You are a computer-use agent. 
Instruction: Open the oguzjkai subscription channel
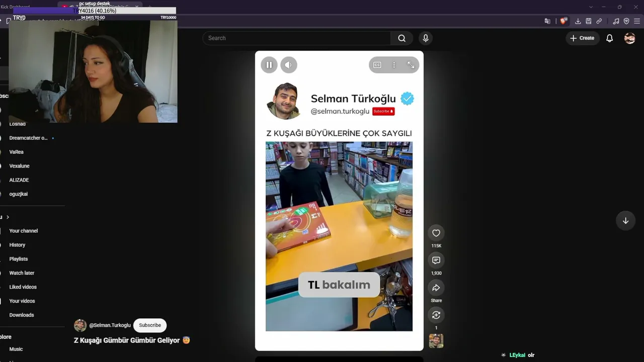(x=19, y=194)
